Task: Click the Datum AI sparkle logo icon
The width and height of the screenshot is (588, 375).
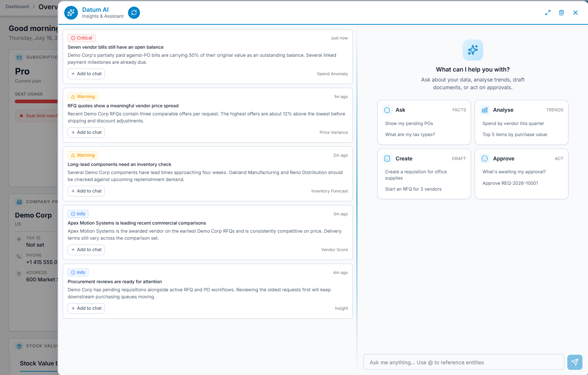Action: pyautogui.click(x=71, y=13)
